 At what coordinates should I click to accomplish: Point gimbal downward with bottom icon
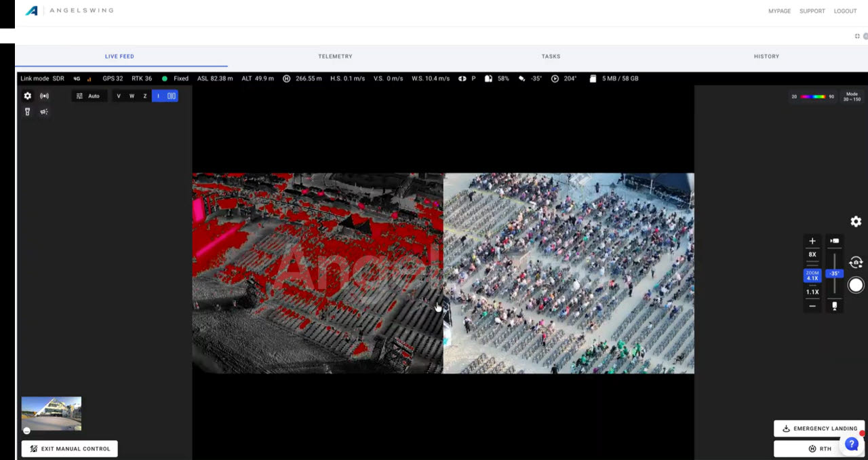pyautogui.click(x=835, y=306)
